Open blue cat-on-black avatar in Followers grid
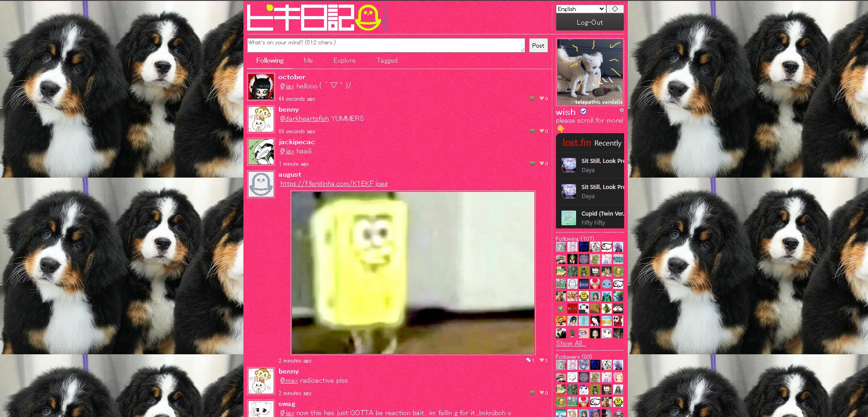The width and height of the screenshot is (868, 417). tap(595, 365)
